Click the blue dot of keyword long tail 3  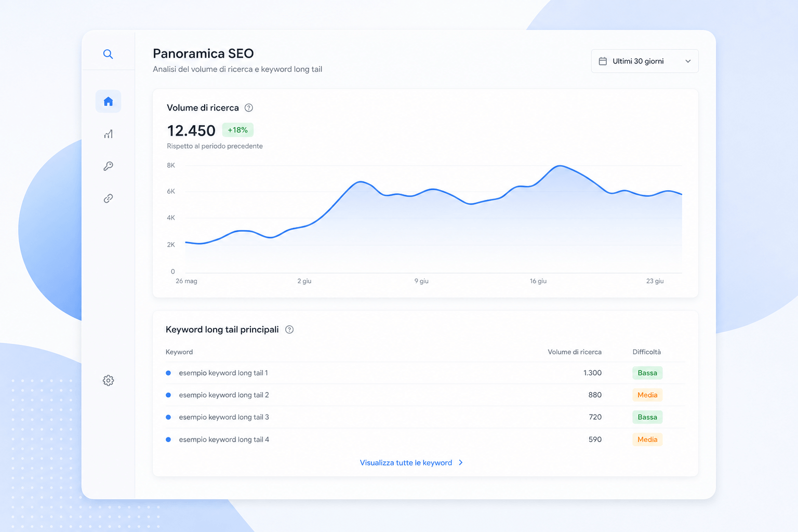pos(168,417)
